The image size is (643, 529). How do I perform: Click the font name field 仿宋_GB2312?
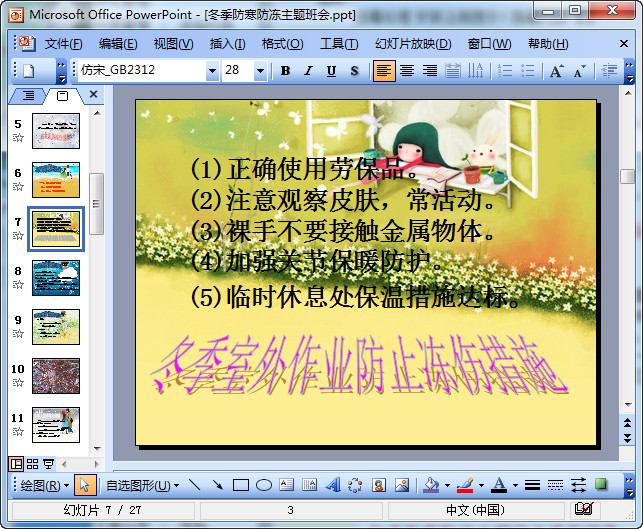pos(142,71)
